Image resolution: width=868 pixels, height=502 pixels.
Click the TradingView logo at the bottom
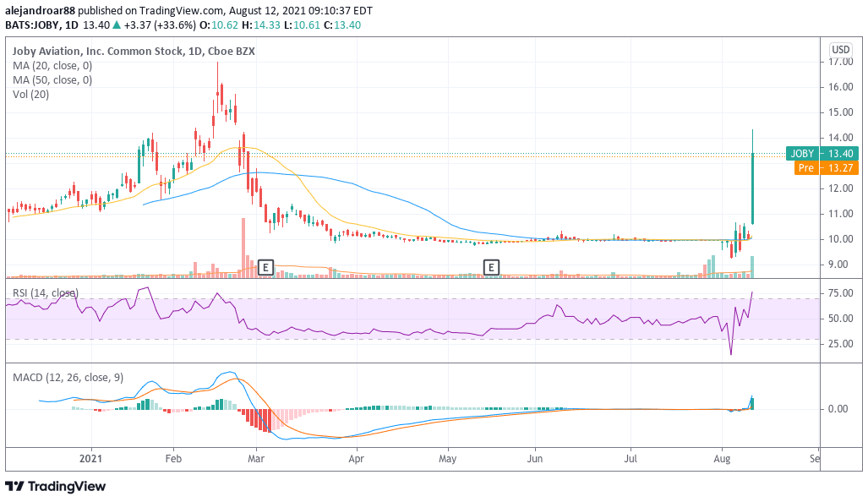coord(55,487)
